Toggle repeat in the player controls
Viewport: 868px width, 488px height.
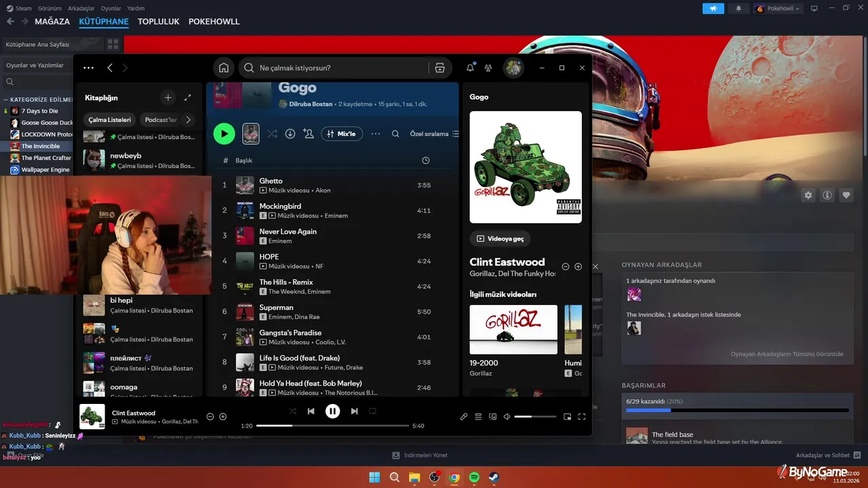tap(372, 411)
